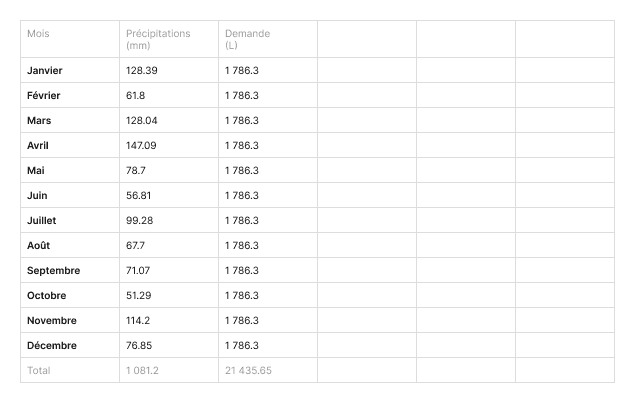
Task: Click the Avril precipitation value 147.09
Action: pos(142,146)
